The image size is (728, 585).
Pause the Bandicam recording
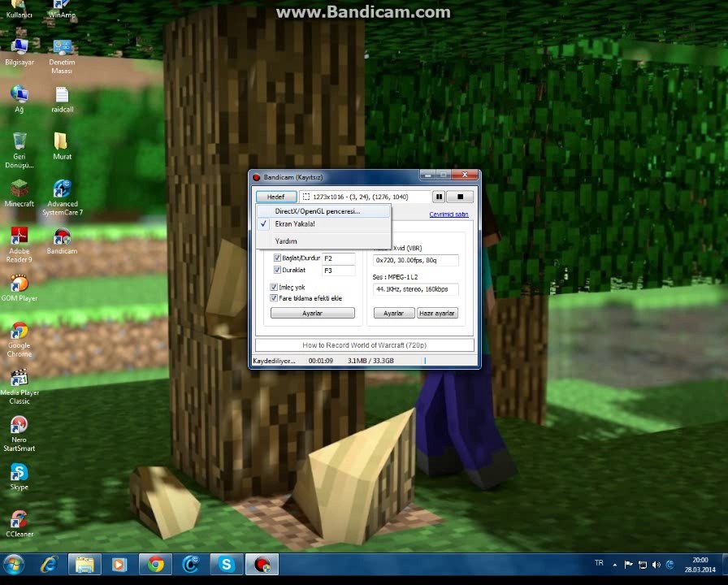coord(439,197)
